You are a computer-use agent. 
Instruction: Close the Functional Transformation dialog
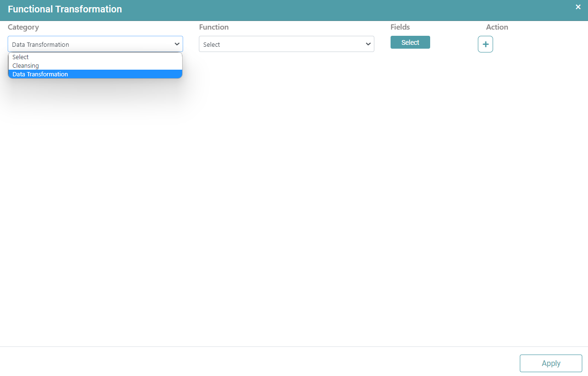(x=578, y=7)
